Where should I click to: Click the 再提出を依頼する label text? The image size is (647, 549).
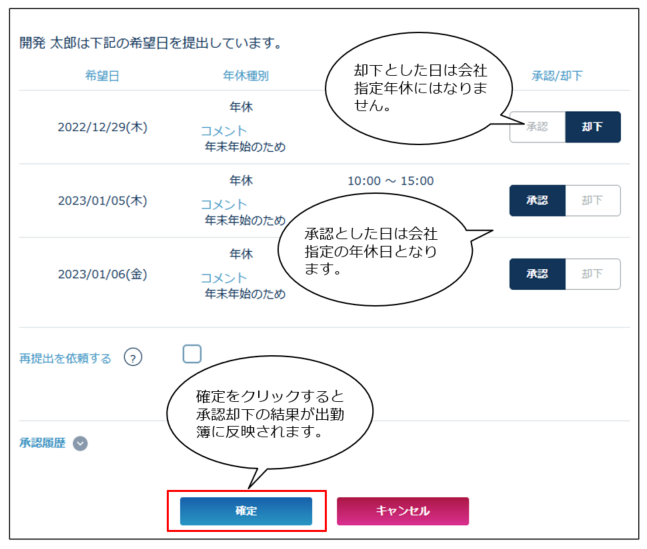[65, 358]
